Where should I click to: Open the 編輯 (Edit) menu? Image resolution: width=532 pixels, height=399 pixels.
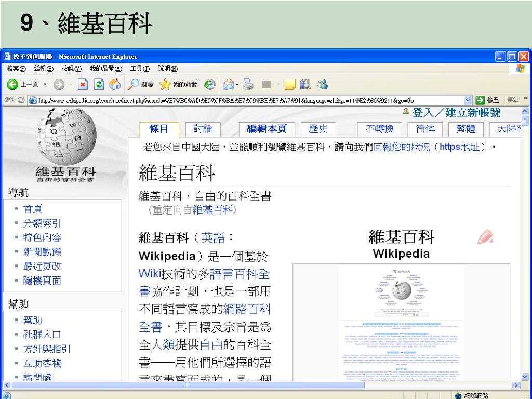44,69
